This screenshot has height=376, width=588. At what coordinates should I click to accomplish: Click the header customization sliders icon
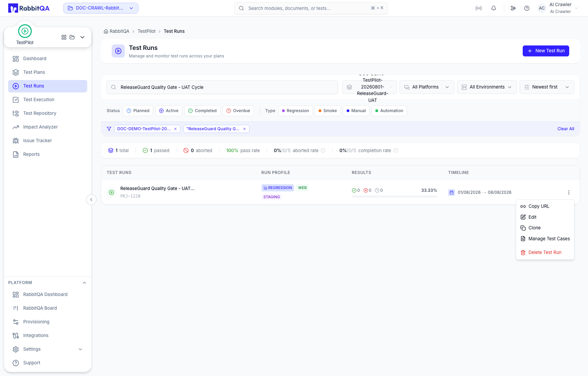pyautogui.click(x=513, y=8)
